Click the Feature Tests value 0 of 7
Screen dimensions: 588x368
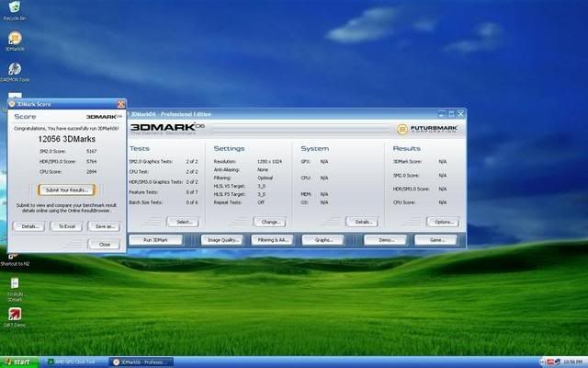192,192
